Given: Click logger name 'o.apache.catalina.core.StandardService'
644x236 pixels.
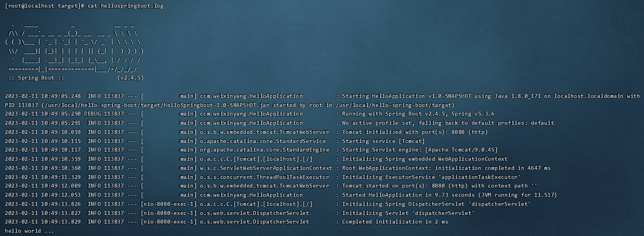Looking at the screenshot, I should (x=263, y=141).
